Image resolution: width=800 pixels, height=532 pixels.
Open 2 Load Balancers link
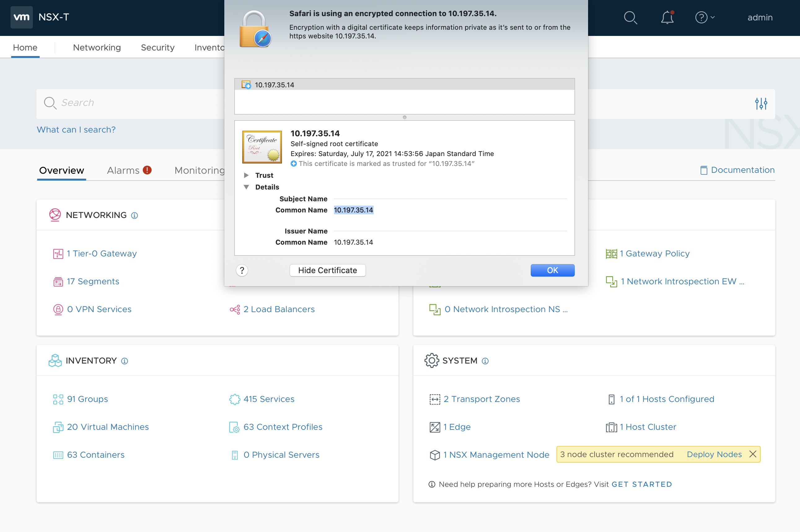pyautogui.click(x=279, y=309)
